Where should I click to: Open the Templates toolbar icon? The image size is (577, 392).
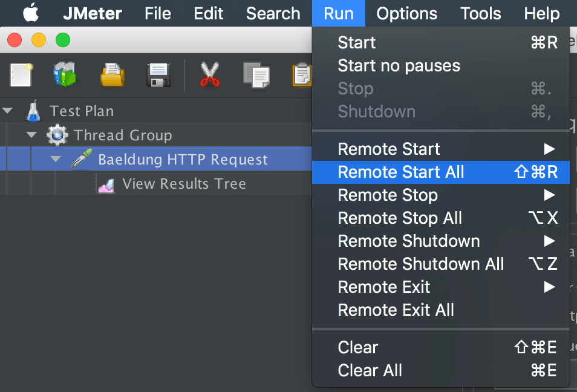coord(65,76)
